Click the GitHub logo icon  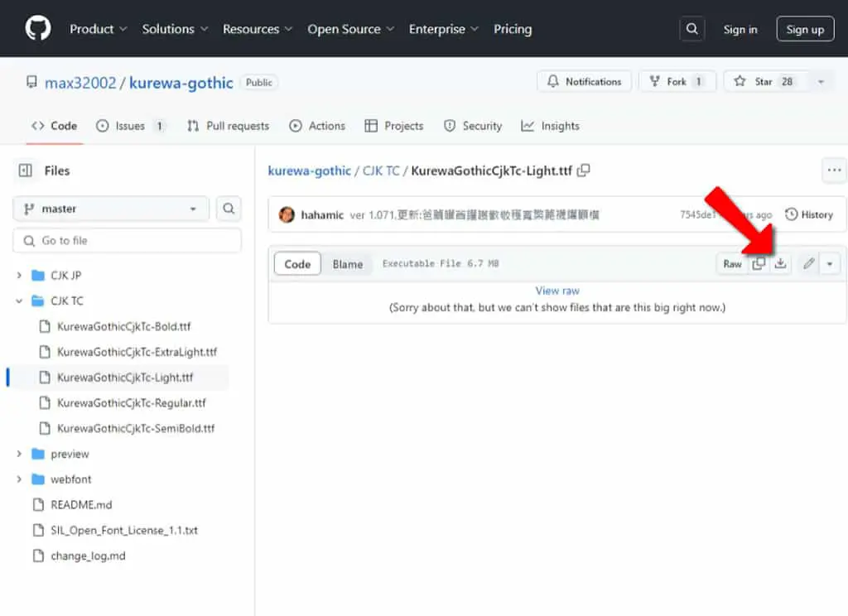[x=38, y=28]
